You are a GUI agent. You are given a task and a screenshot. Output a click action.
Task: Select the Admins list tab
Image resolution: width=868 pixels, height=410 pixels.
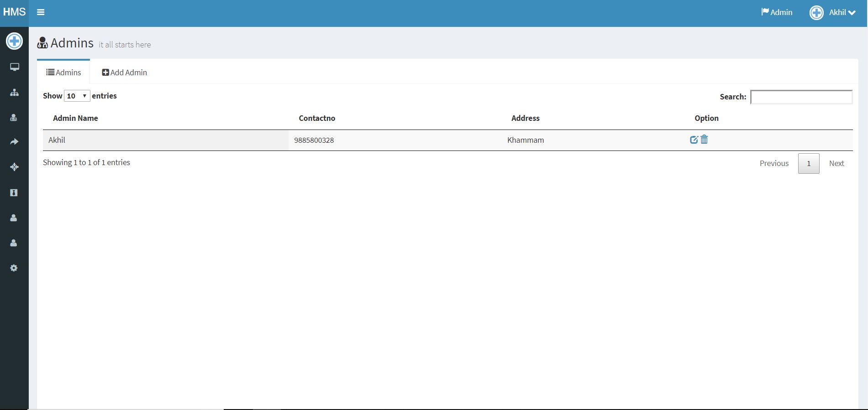tap(63, 73)
